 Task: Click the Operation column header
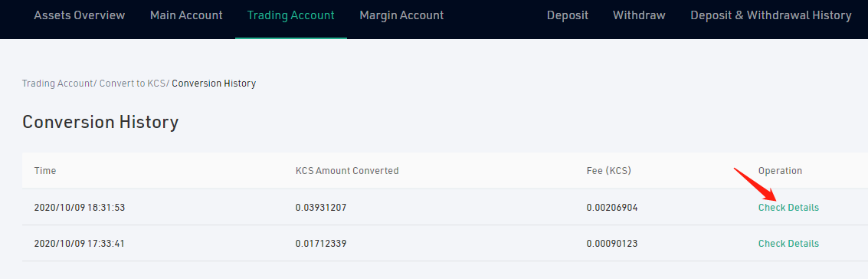click(x=780, y=171)
